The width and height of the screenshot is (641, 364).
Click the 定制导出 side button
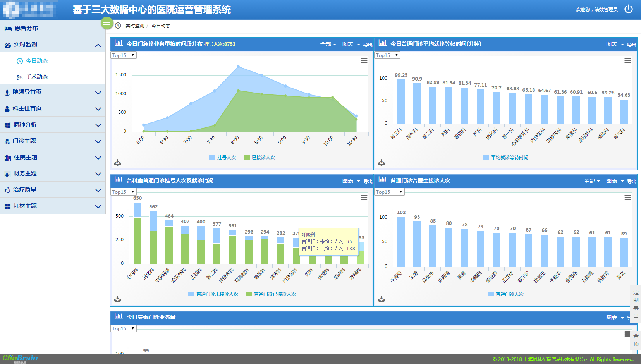(x=636, y=304)
